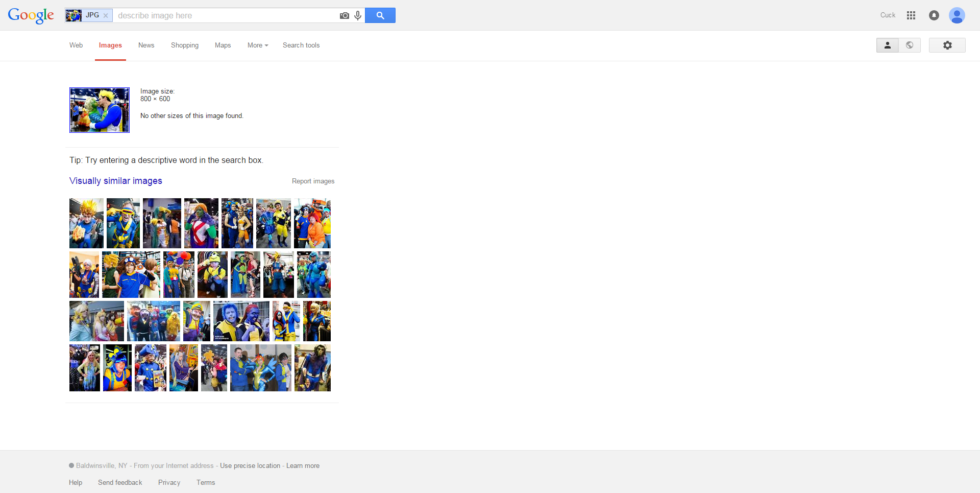Expand the More dropdown menu
The image size is (980, 493).
point(258,45)
